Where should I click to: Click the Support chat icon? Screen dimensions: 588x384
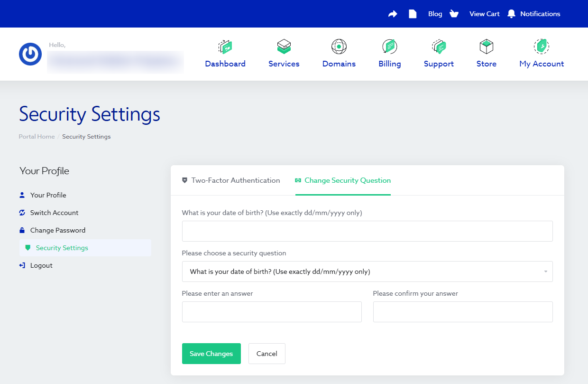[439, 47]
